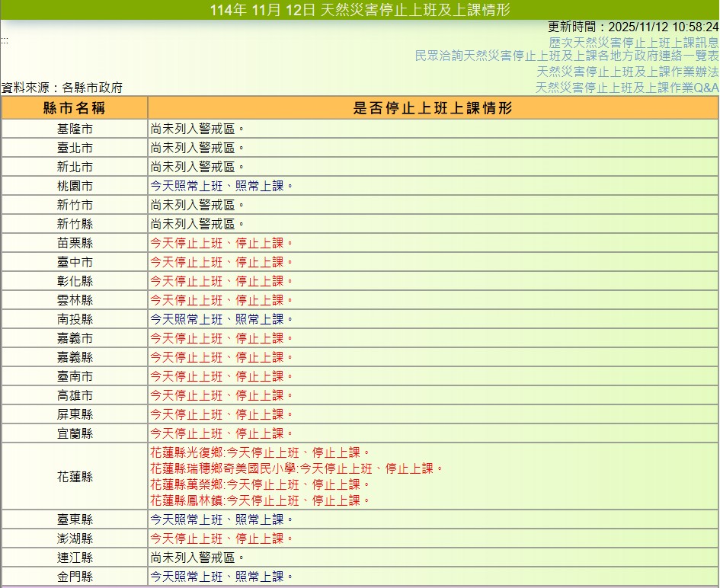Click the 花蓮縣瑞穗鄉奇美國民小學 closure line
The width and height of the screenshot is (720, 588).
click(296, 468)
